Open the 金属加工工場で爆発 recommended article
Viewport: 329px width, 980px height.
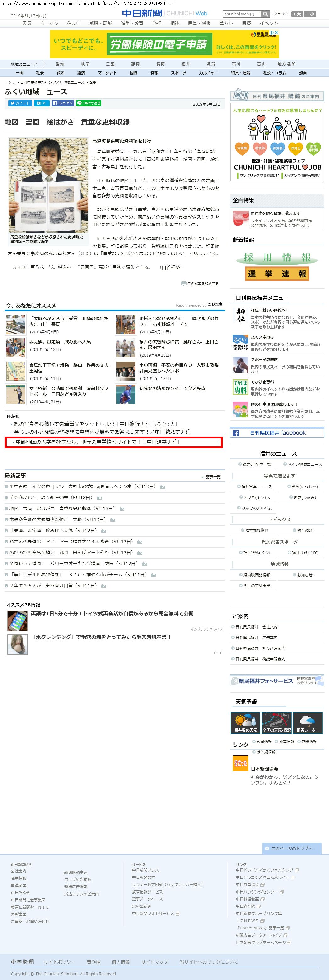point(69,367)
